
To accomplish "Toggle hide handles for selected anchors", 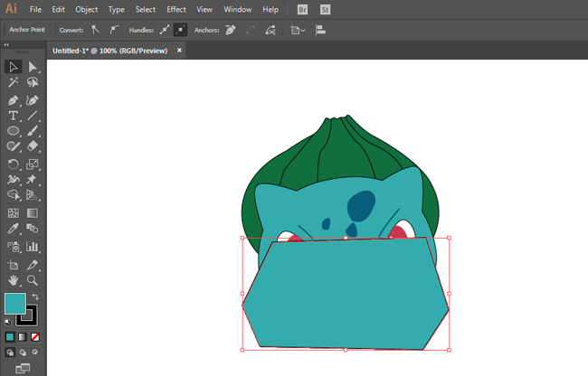I will point(181,30).
